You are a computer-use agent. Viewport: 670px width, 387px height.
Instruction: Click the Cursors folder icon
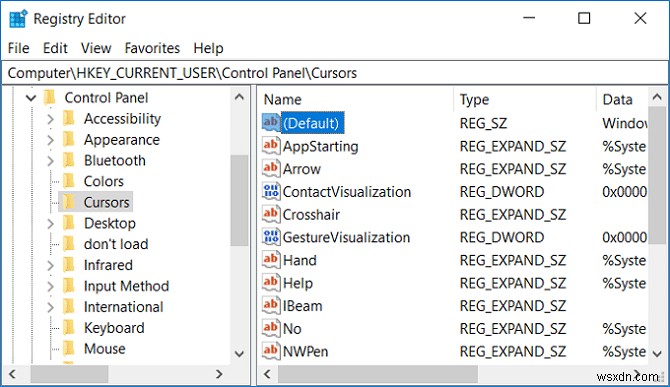pyautogui.click(x=69, y=202)
